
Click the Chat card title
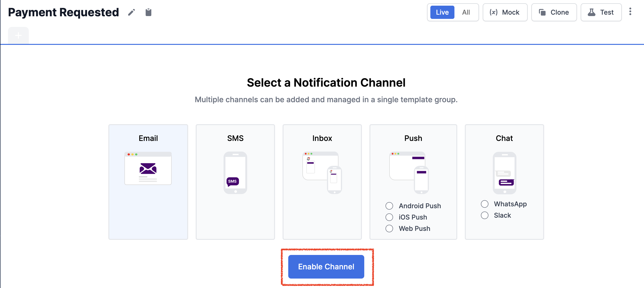point(504,138)
